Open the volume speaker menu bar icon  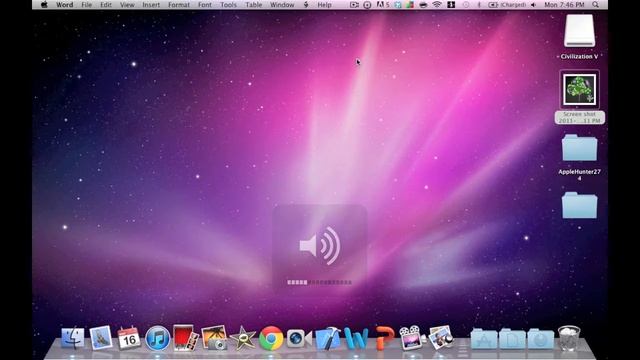(x=533, y=5)
